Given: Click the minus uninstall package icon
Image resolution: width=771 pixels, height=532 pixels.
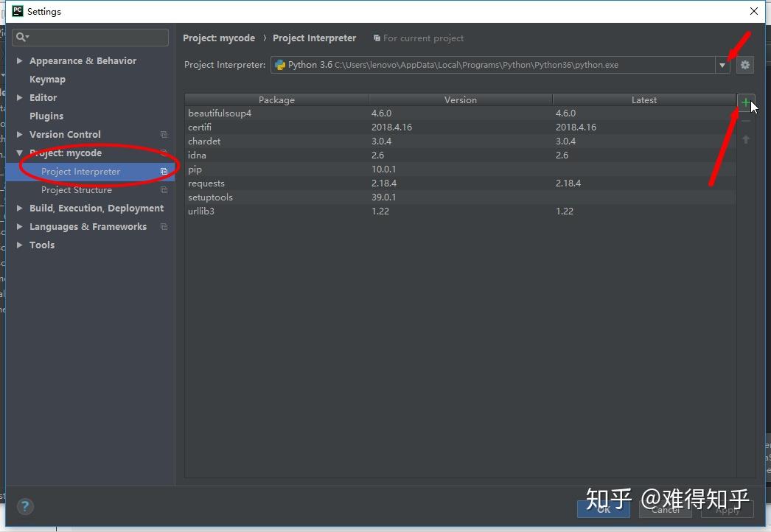Looking at the screenshot, I should (x=745, y=121).
